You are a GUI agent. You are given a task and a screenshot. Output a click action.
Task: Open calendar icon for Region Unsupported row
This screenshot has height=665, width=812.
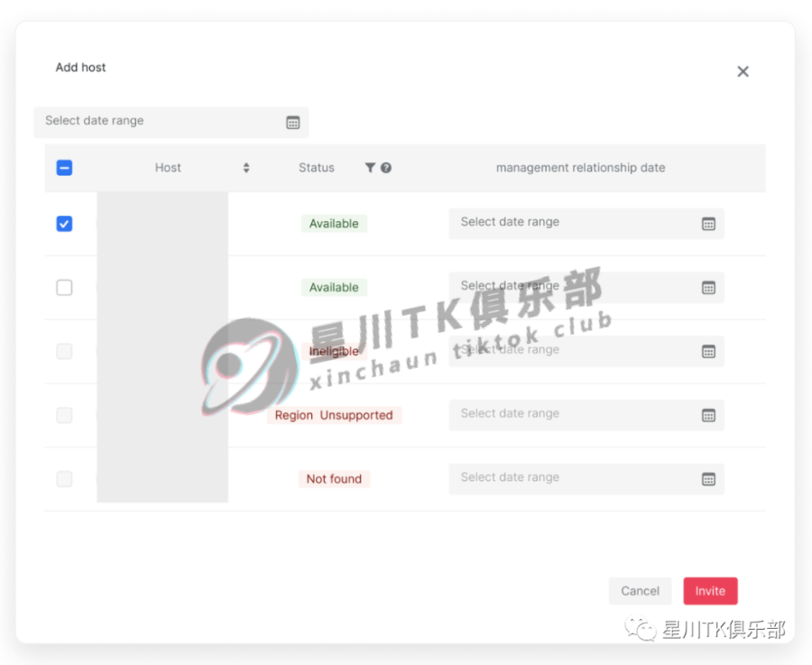(x=708, y=415)
